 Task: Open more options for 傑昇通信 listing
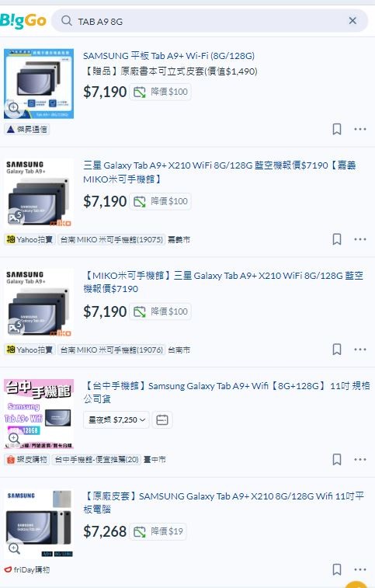point(360,129)
